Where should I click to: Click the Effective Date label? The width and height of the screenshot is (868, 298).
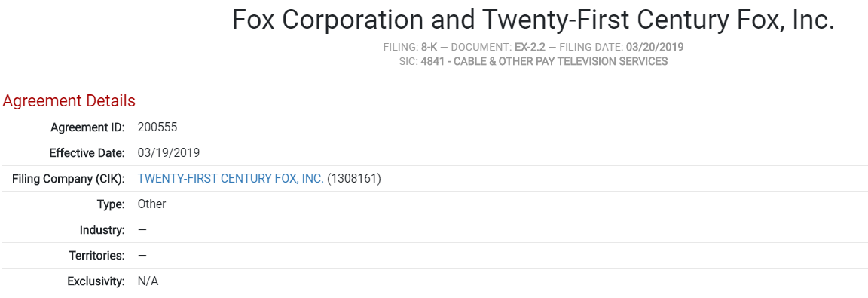point(87,153)
